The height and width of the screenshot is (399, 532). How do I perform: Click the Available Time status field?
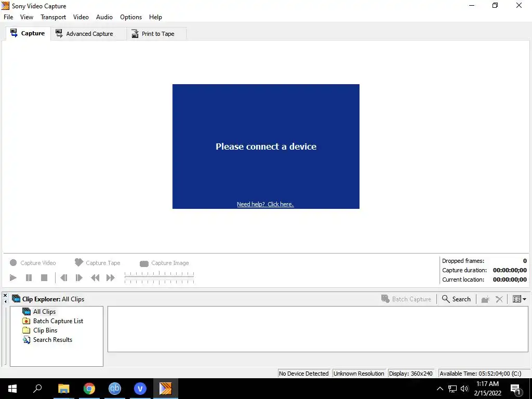pyautogui.click(x=483, y=373)
